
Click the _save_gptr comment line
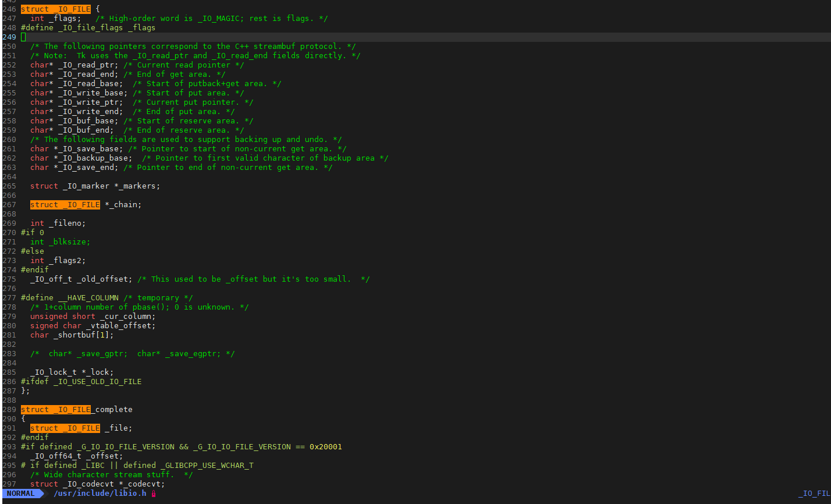[133, 354]
